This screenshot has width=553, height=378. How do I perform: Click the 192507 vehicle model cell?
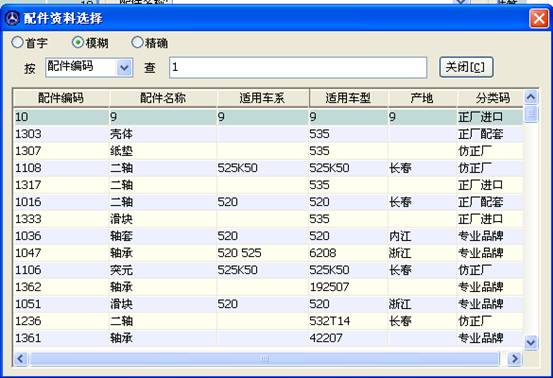pos(329,287)
